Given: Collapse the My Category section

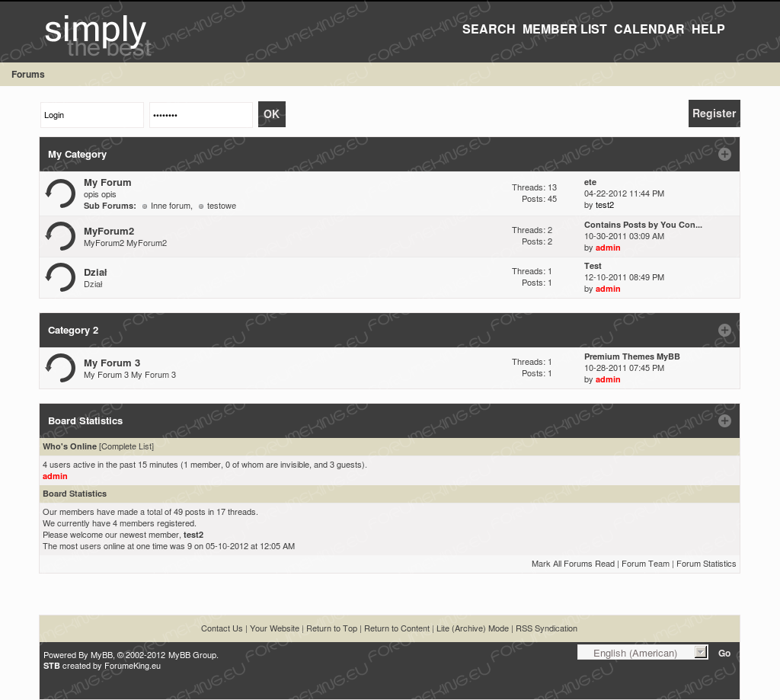Looking at the screenshot, I should (724, 155).
